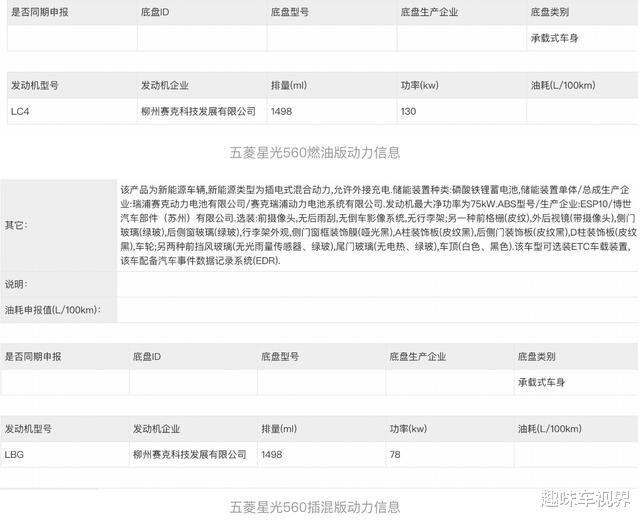Click the caption 五菱星光560燃油版动力信息

tap(315, 153)
